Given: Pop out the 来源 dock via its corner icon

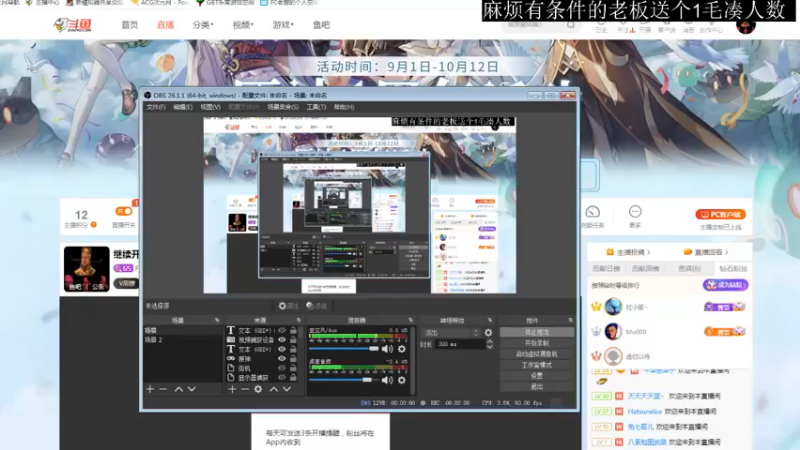Looking at the screenshot, I should (x=299, y=320).
